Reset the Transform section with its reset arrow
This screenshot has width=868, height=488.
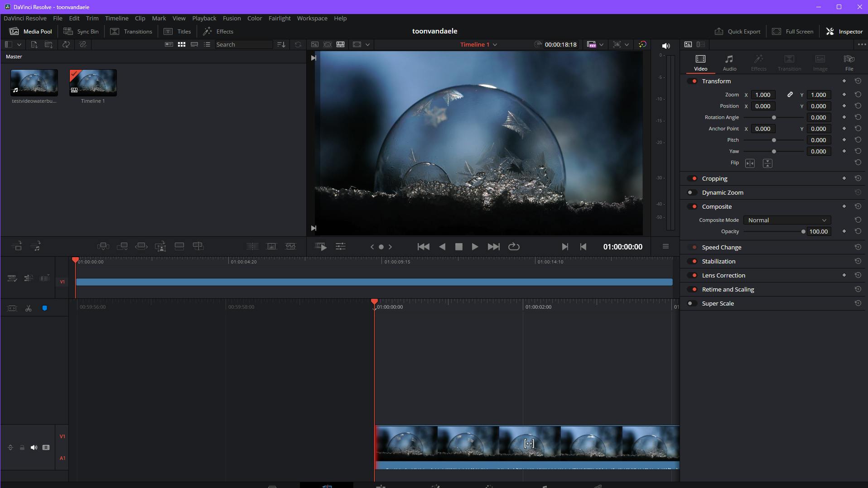pos(858,81)
